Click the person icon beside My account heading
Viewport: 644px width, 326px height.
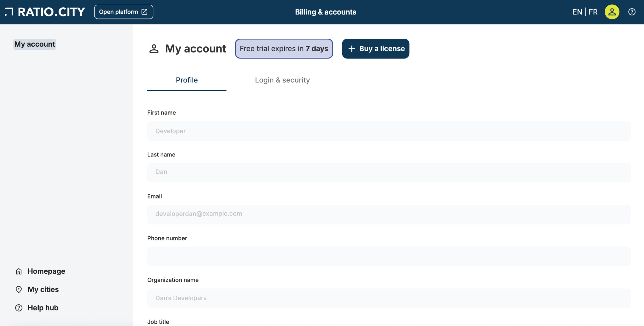(x=154, y=49)
